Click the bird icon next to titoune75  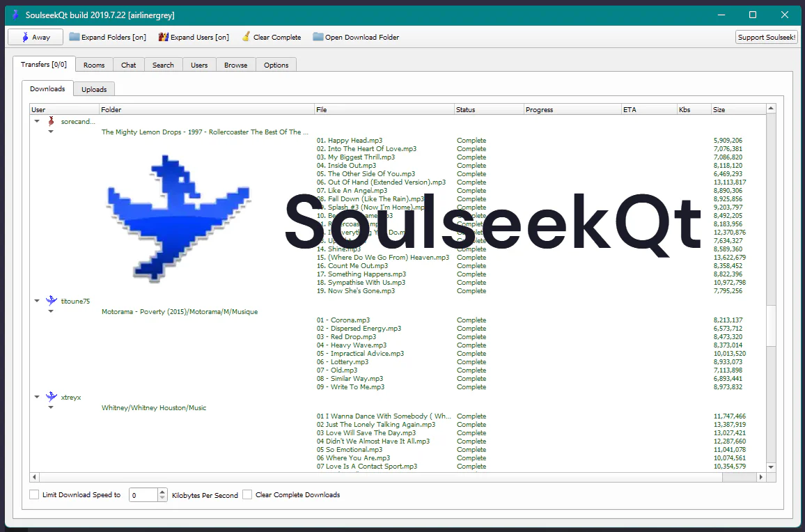(x=51, y=300)
